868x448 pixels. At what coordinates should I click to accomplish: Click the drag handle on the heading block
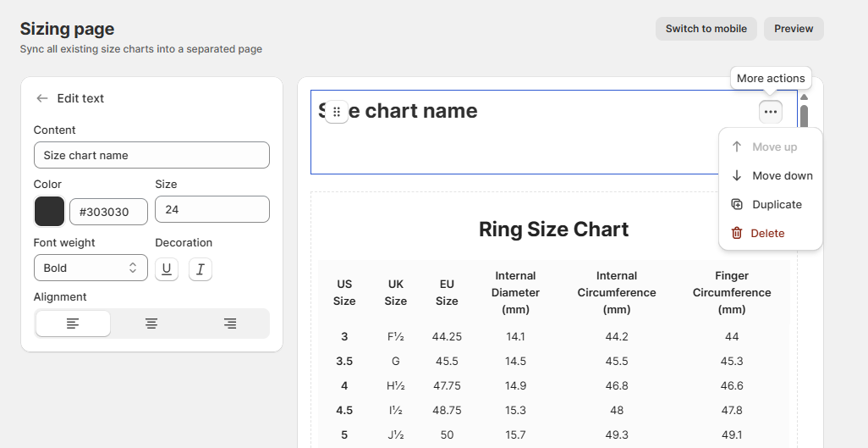tap(337, 112)
